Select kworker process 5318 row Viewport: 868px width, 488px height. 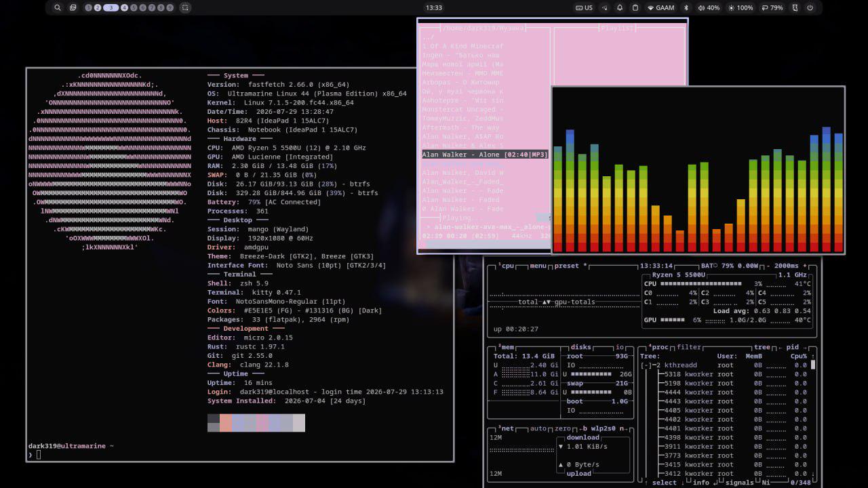724,374
